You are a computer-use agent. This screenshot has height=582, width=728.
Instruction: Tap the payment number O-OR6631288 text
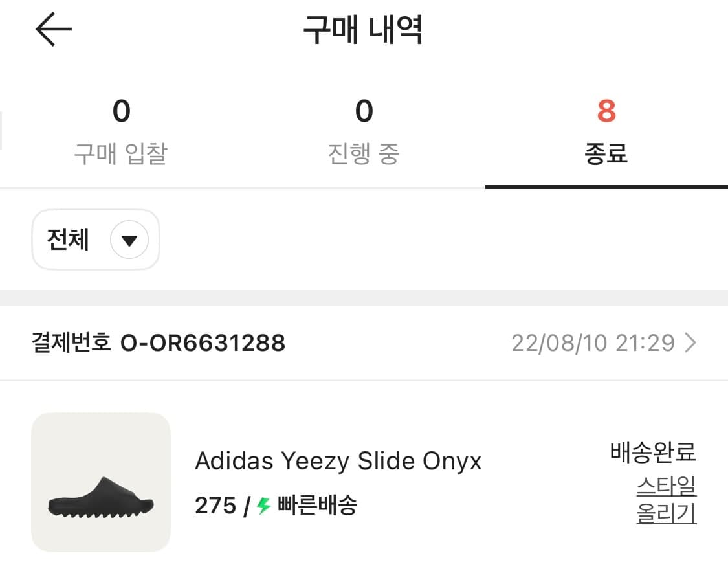tap(203, 343)
